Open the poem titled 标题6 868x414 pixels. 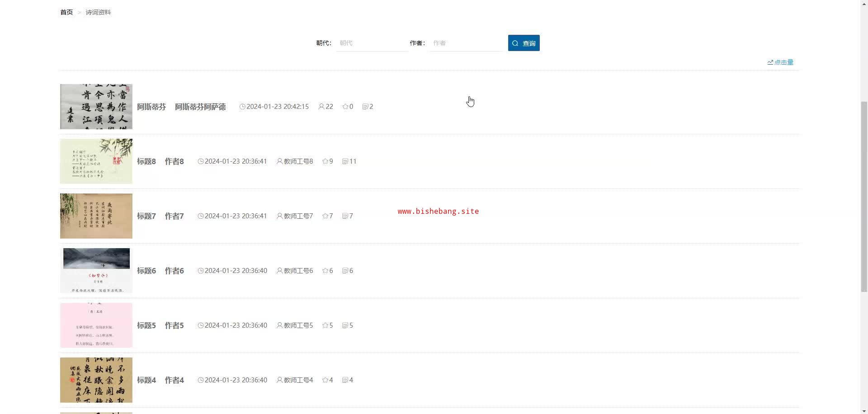click(146, 271)
